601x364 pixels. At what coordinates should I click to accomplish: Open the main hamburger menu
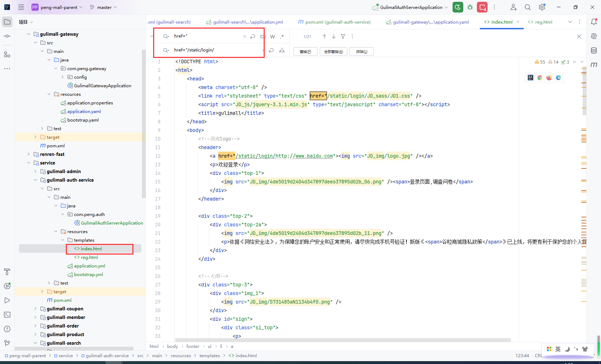click(21, 7)
